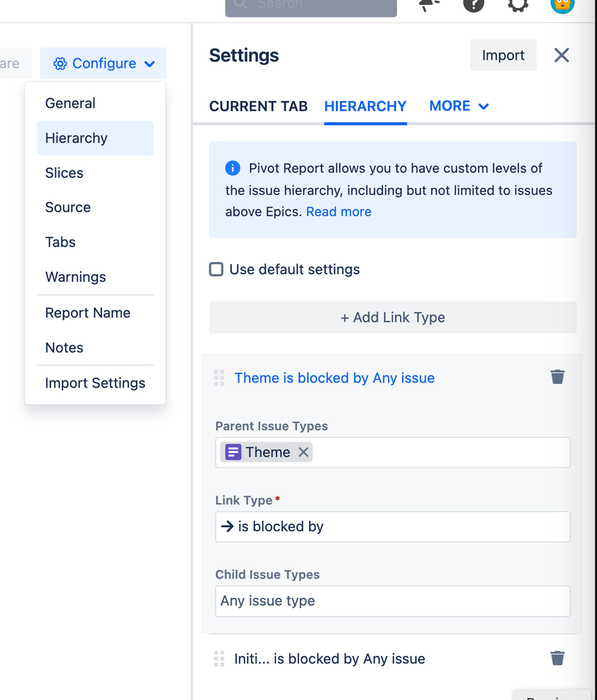Delete Theme is blocked by rule
597x700 pixels.
pyautogui.click(x=557, y=377)
